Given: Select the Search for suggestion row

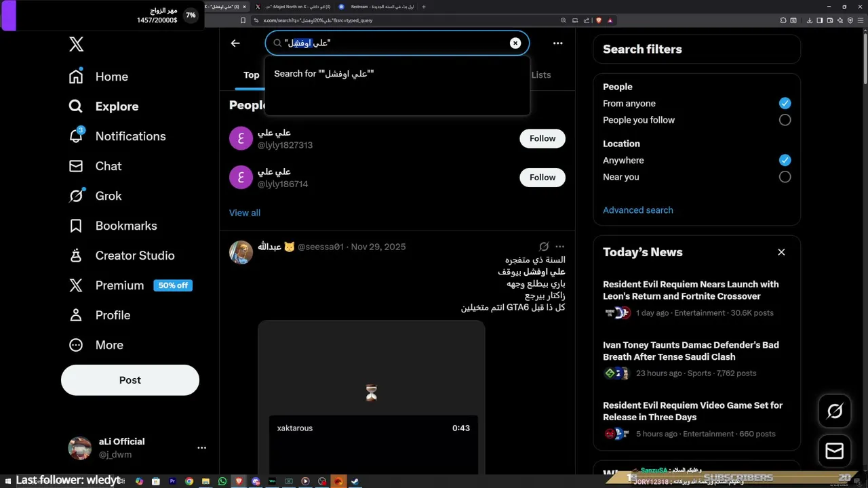Looking at the screenshot, I should coord(397,74).
